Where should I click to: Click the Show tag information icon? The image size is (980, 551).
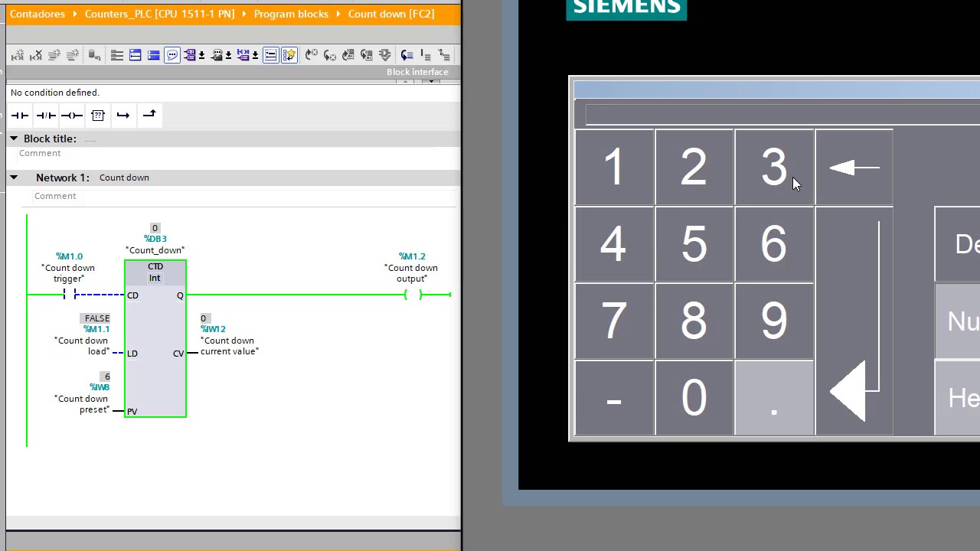(217, 55)
